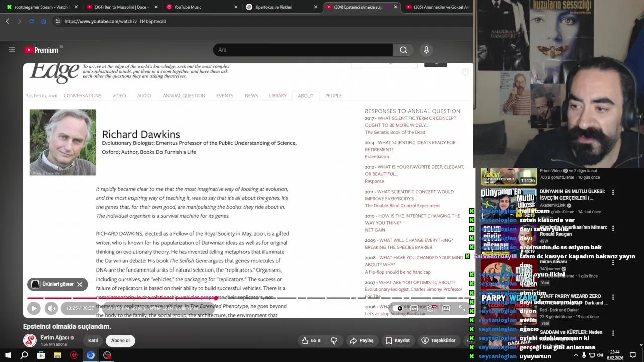Open the DÜNYANIN EN MUTLU ÜLKESİ video title
The height and width of the screenshot is (362, 644).
573,195
